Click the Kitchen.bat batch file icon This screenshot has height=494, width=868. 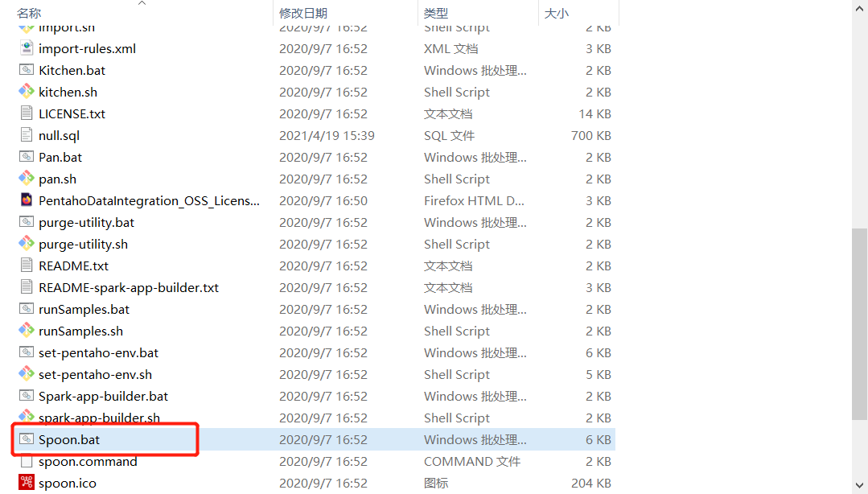[x=26, y=70]
